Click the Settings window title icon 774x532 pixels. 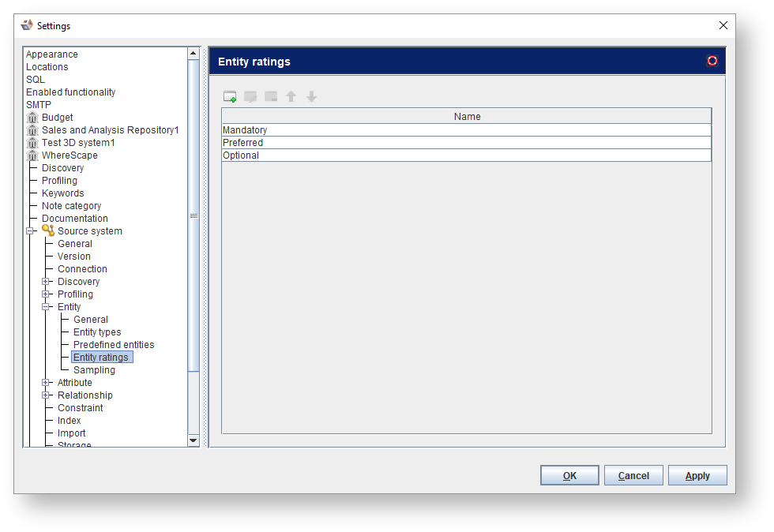[x=27, y=25]
